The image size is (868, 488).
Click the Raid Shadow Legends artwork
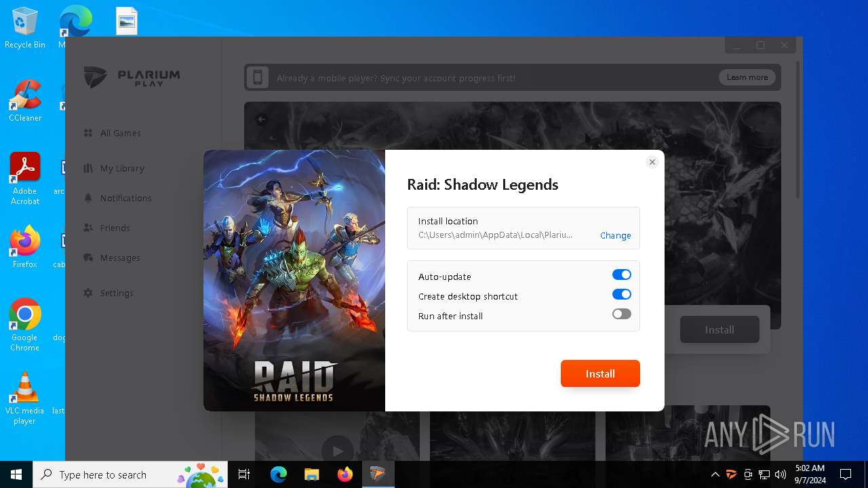294,281
